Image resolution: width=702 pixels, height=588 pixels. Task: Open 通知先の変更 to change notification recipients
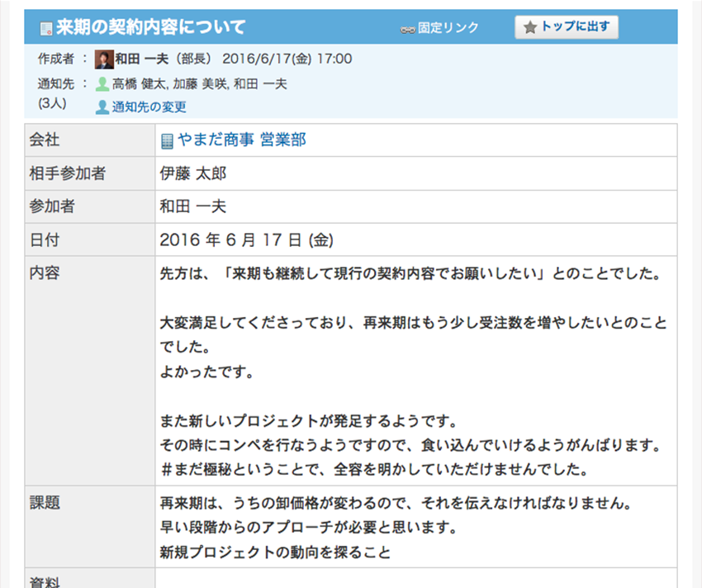coord(149,107)
